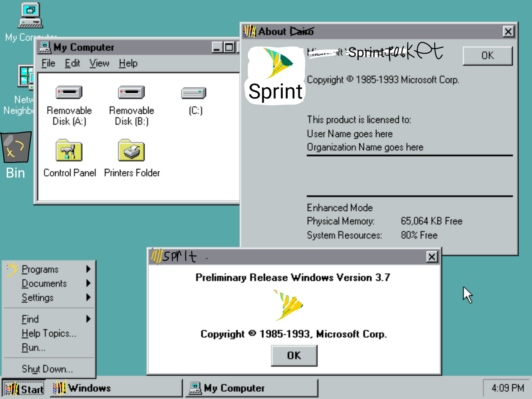Open the Printers Folder icon
Viewport: 532px width, 399px height.
pos(131,150)
